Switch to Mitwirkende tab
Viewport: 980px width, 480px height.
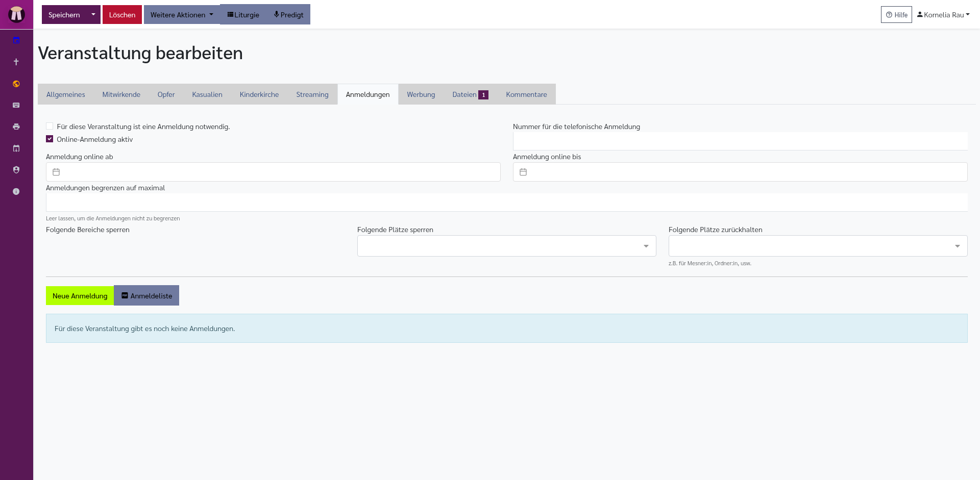coord(121,94)
